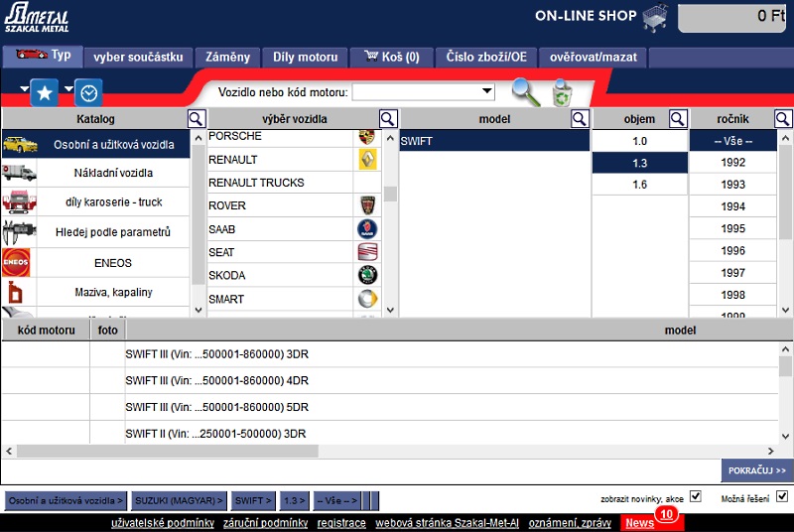Click the Saab brand logo

(x=367, y=229)
